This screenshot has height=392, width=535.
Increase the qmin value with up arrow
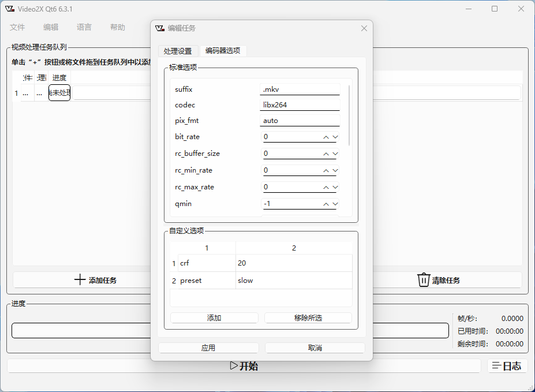click(326, 204)
